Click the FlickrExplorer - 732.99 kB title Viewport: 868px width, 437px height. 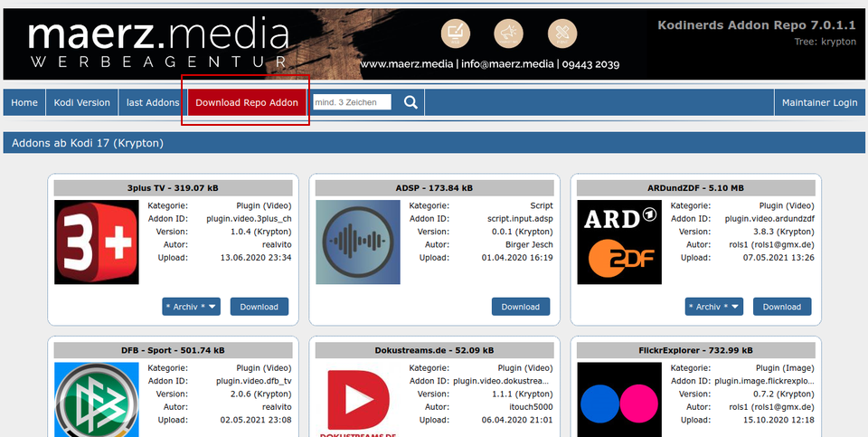click(696, 350)
